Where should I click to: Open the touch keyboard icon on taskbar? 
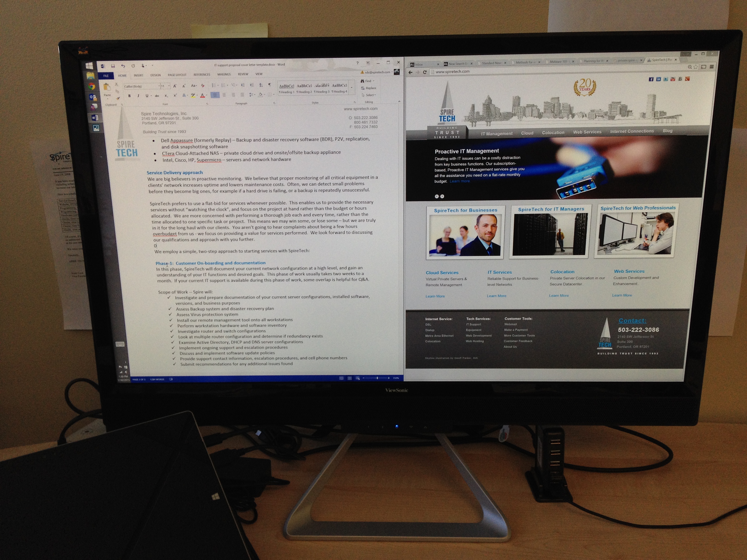coord(120,344)
